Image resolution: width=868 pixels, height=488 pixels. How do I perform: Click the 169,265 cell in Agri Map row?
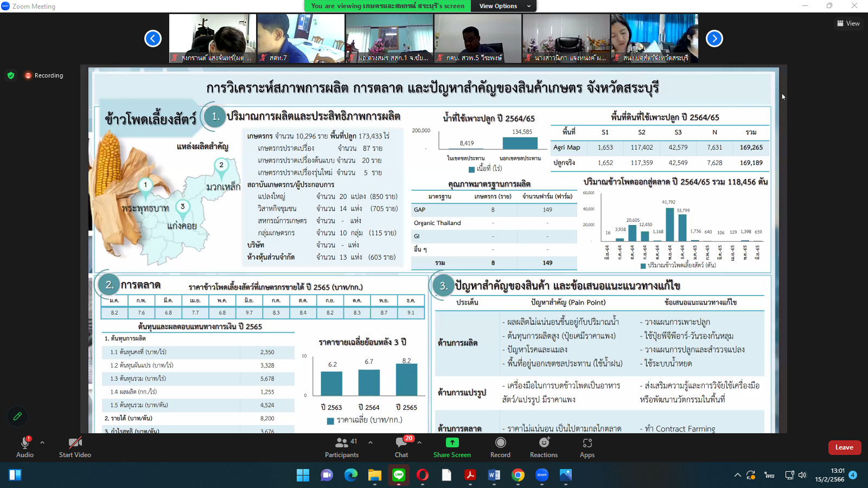click(x=751, y=147)
